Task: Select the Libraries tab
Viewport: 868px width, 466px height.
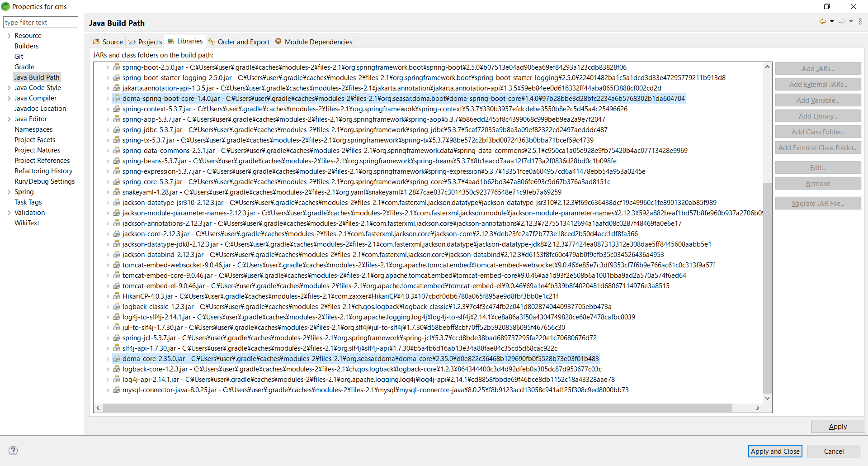Action: 185,41
